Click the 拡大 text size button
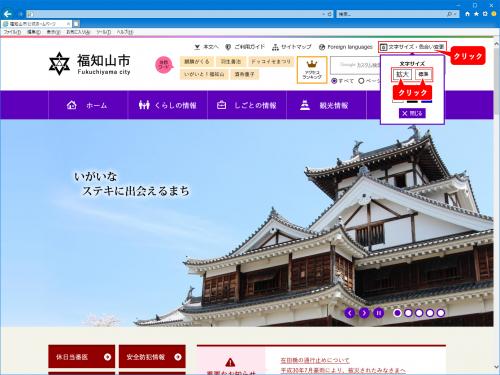Screen dimensions: 500x375 [x=402, y=74]
